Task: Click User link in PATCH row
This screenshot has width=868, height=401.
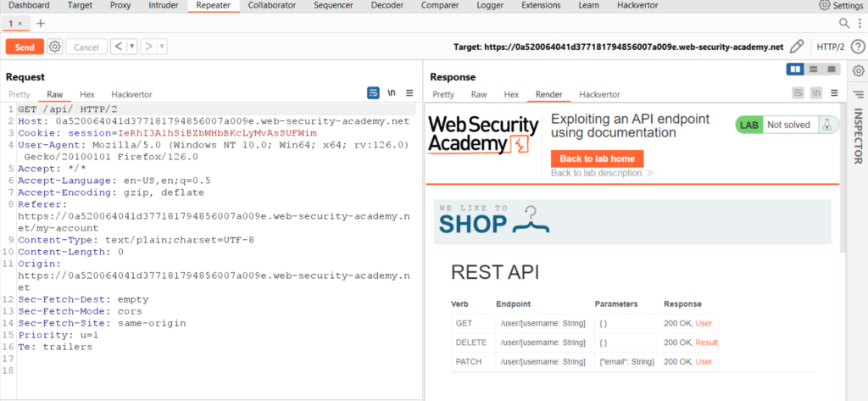Action: (x=704, y=362)
